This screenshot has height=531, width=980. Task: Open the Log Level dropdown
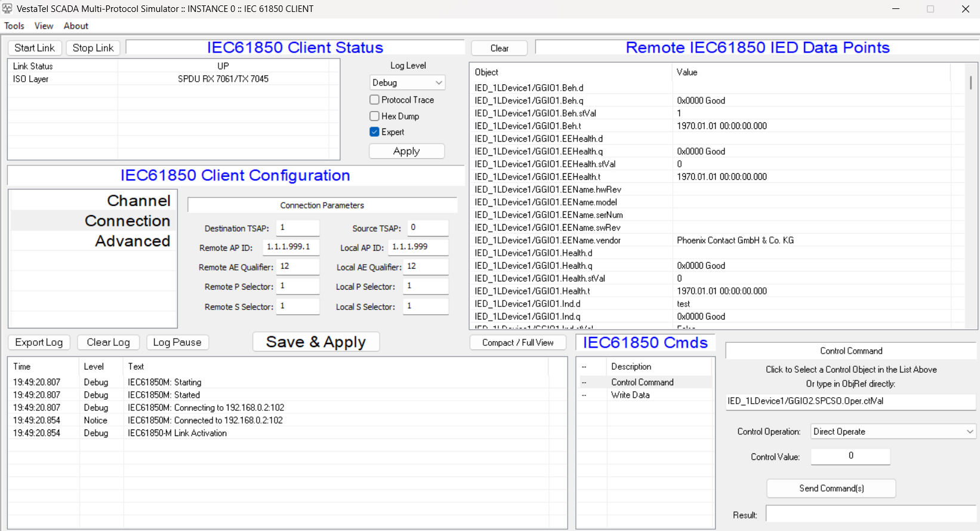407,82
